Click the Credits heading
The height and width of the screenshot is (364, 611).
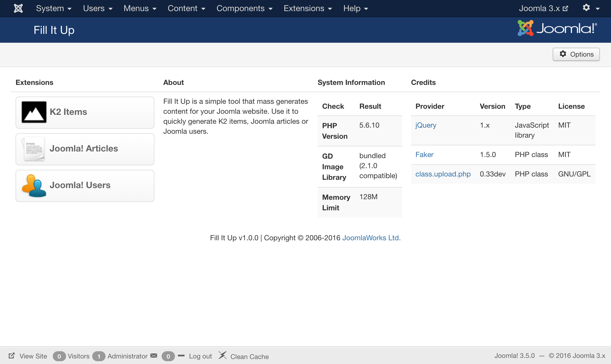pos(423,82)
